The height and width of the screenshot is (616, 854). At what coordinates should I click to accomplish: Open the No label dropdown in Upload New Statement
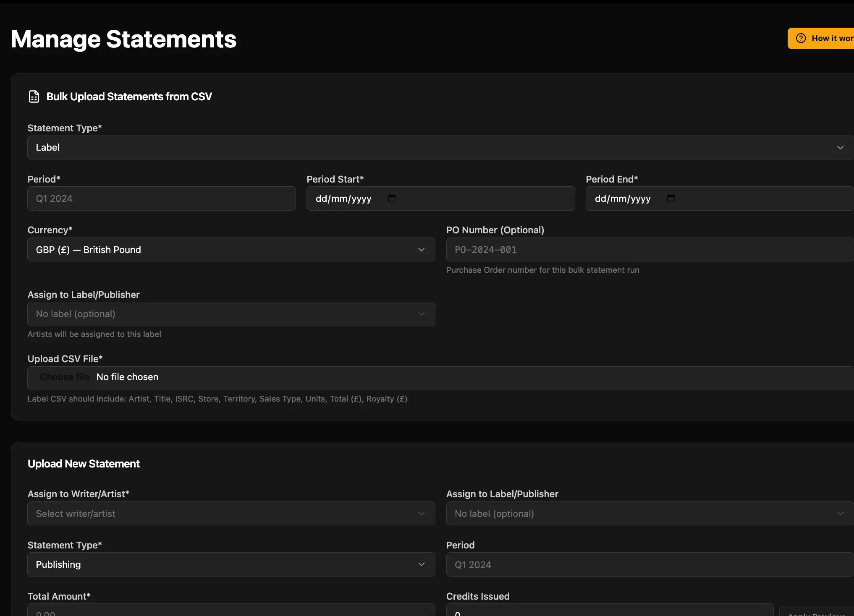(x=650, y=514)
